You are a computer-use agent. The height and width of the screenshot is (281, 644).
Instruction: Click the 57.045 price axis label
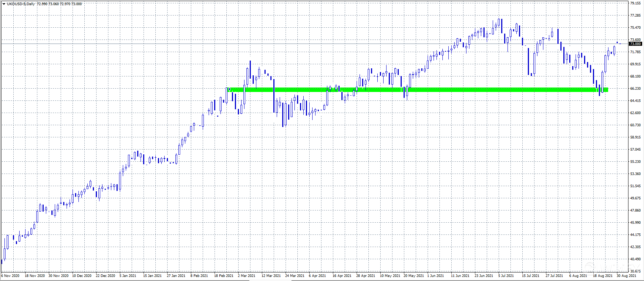click(635, 150)
